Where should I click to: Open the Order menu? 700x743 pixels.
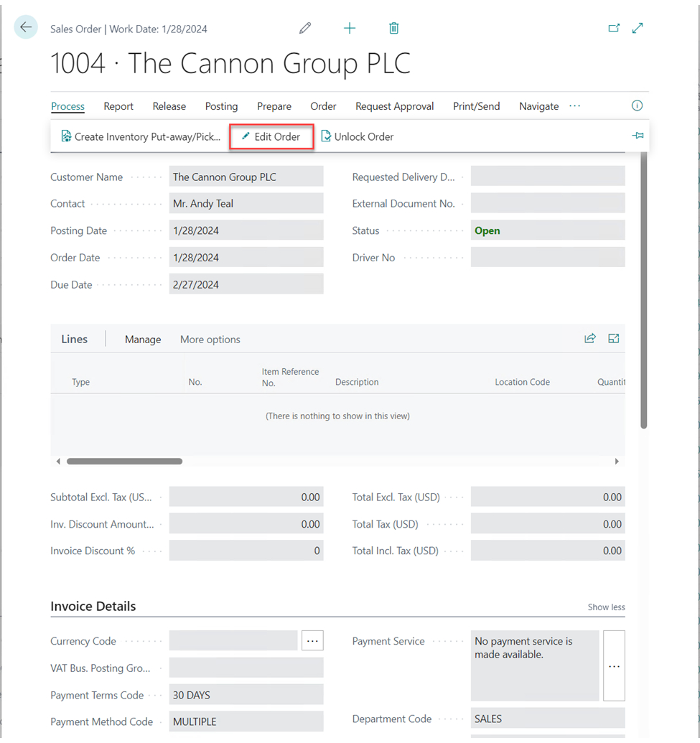pyautogui.click(x=323, y=106)
